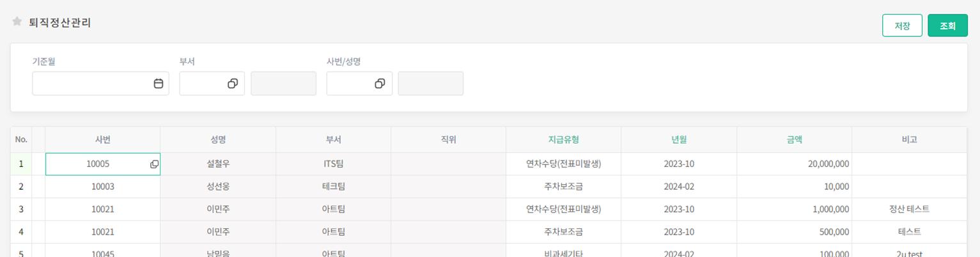Click the lookup icon in the 10005 cell

click(154, 164)
